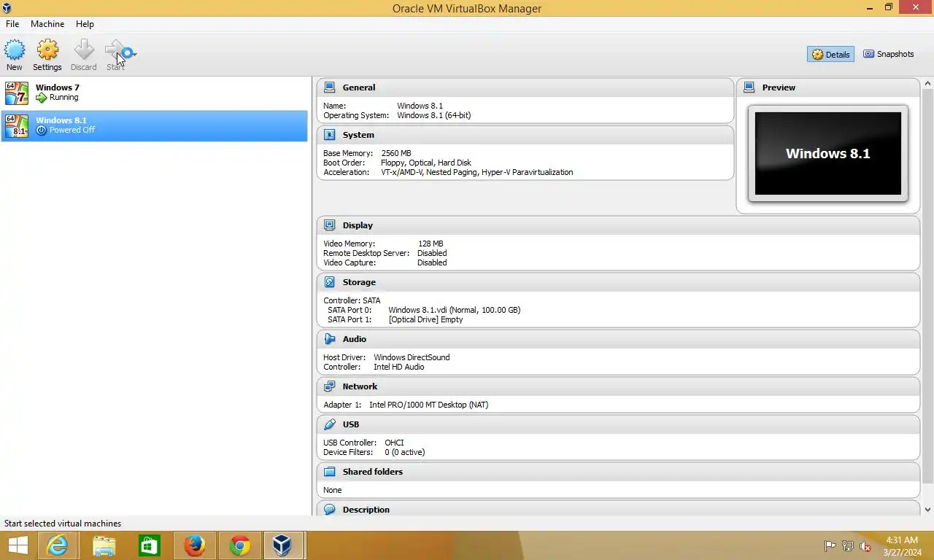Image resolution: width=934 pixels, height=560 pixels.
Task: Open Windows Store from the taskbar
Action: [149, 545]
